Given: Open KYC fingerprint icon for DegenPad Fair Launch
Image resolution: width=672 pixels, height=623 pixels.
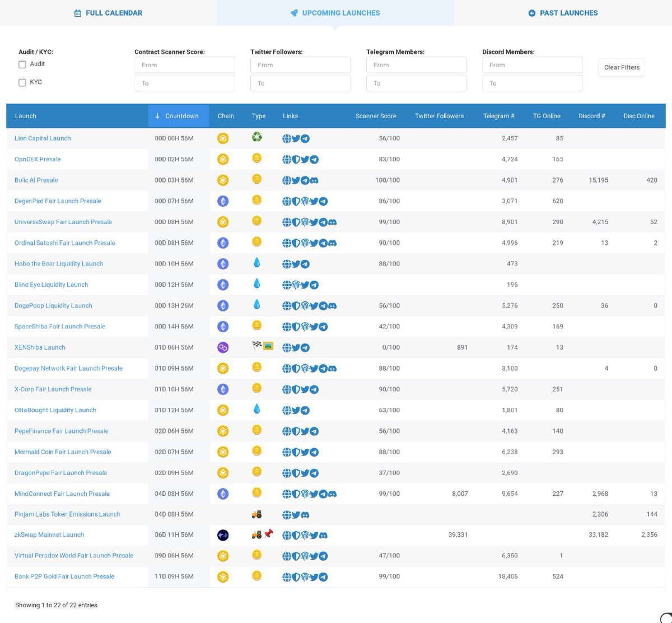Looking at the screenshot, I should [x=305, y=201].
